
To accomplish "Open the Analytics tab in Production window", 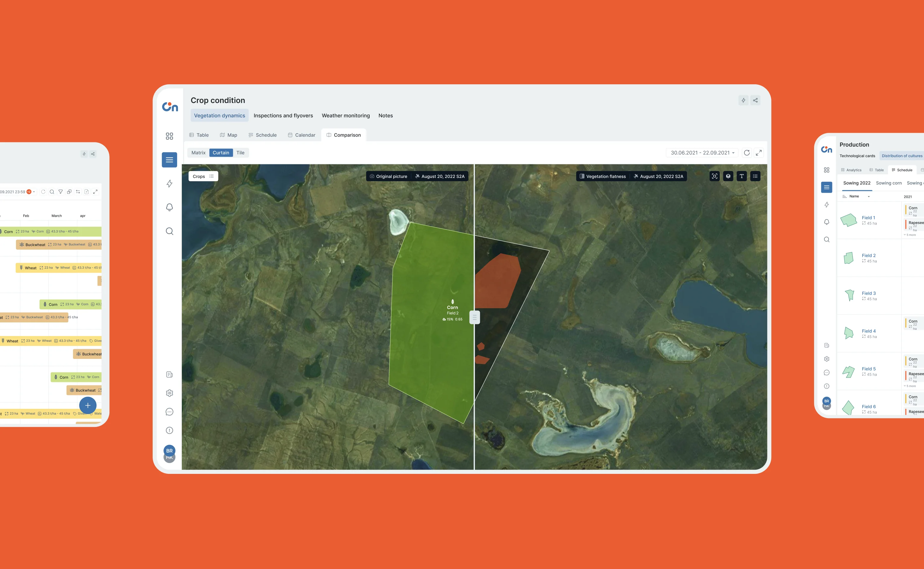I will point(851,170).
